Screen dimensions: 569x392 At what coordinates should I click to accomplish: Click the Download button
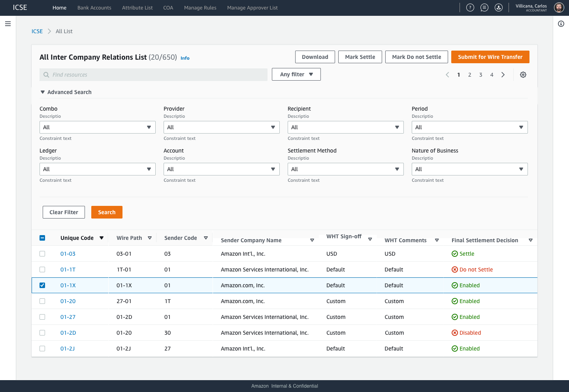pyautogui.click(x=315, y=57)
